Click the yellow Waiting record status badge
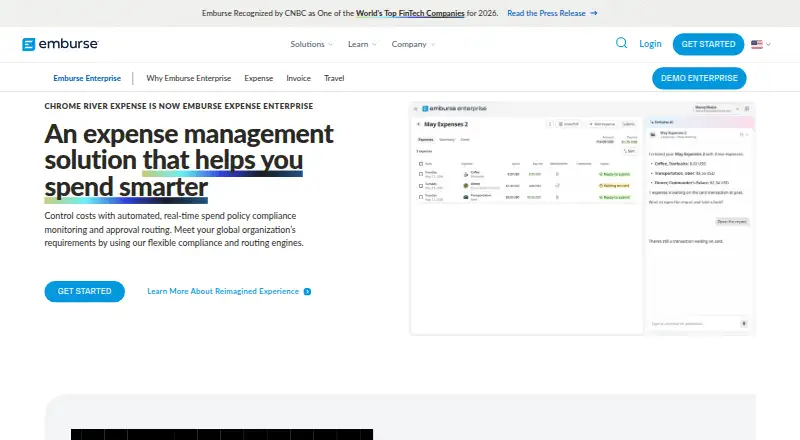800x440 pixels. [x=614, y=186]
